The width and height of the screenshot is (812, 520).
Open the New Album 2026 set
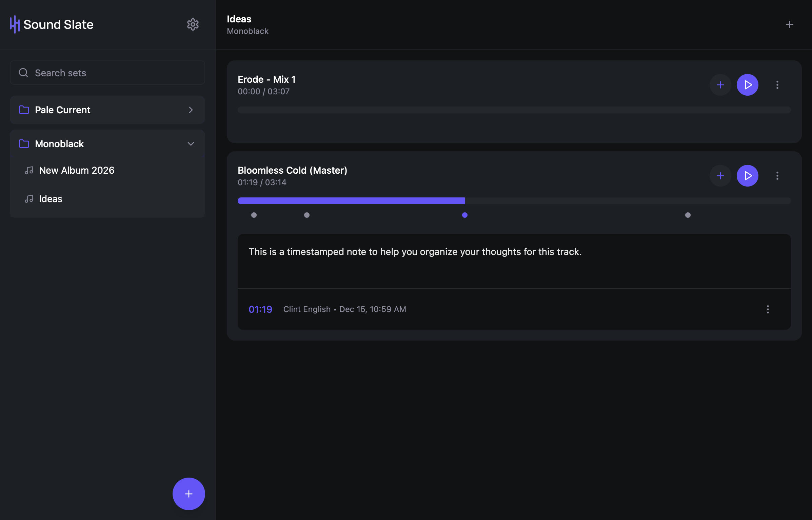[77, 170]
